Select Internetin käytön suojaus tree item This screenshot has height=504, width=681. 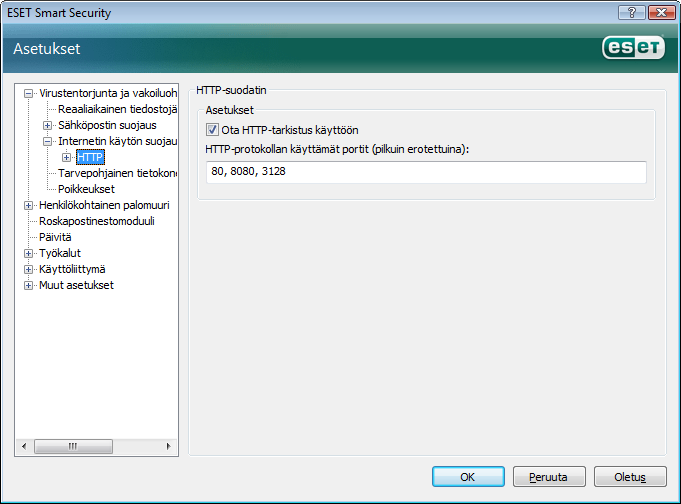click(x=117, y=141)
